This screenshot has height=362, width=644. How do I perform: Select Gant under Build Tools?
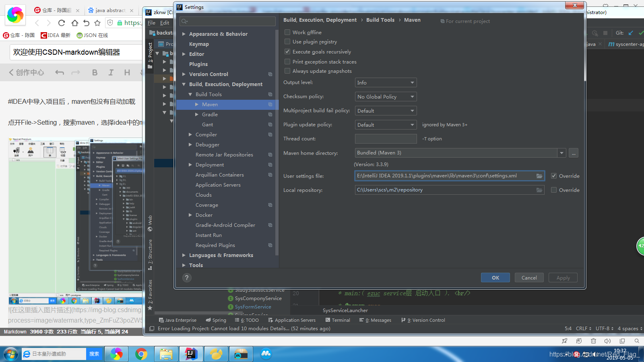click(x=208, y=125)
